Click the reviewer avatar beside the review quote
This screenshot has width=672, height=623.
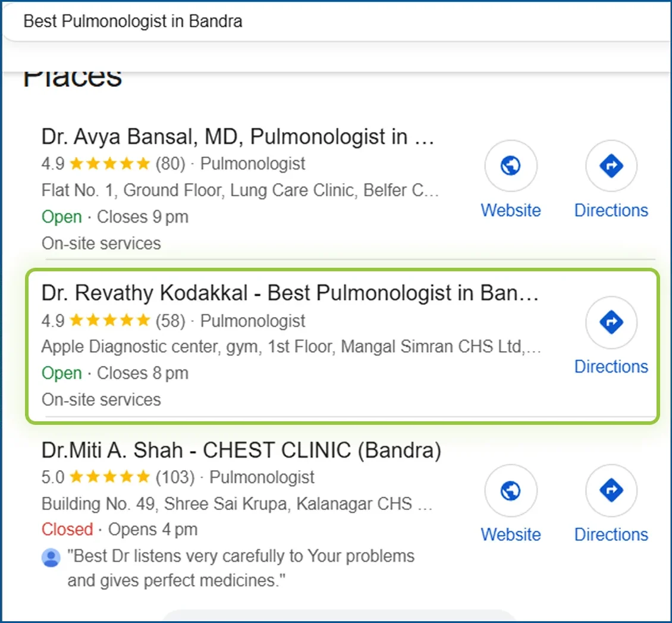51,558
